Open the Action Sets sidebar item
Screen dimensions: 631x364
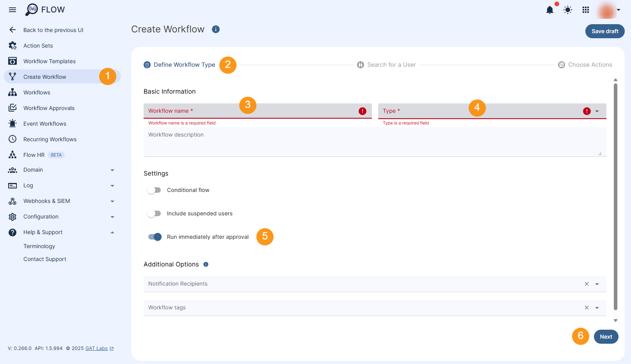click(38, 45)
